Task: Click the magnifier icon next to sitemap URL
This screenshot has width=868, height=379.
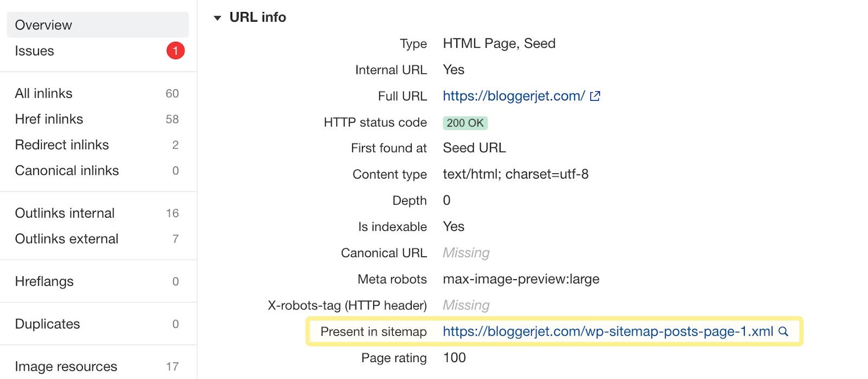Action: [784, 331]
